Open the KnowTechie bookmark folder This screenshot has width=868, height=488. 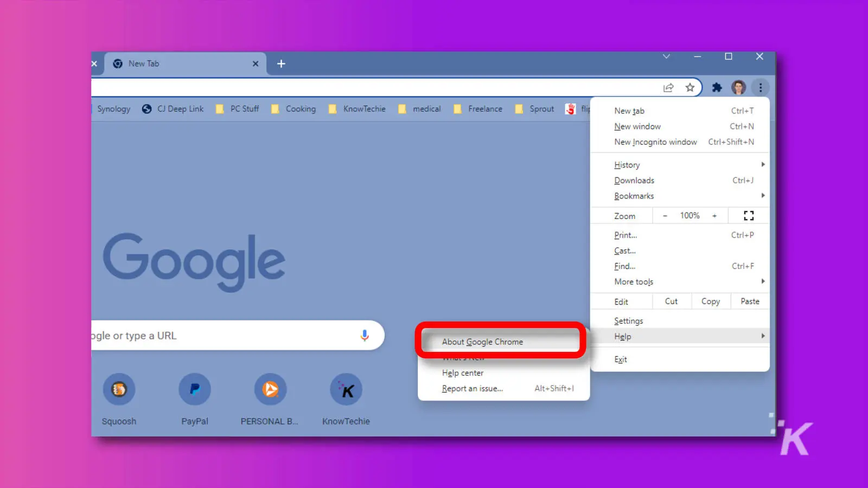pyautogui.click(x=357, y=109)
